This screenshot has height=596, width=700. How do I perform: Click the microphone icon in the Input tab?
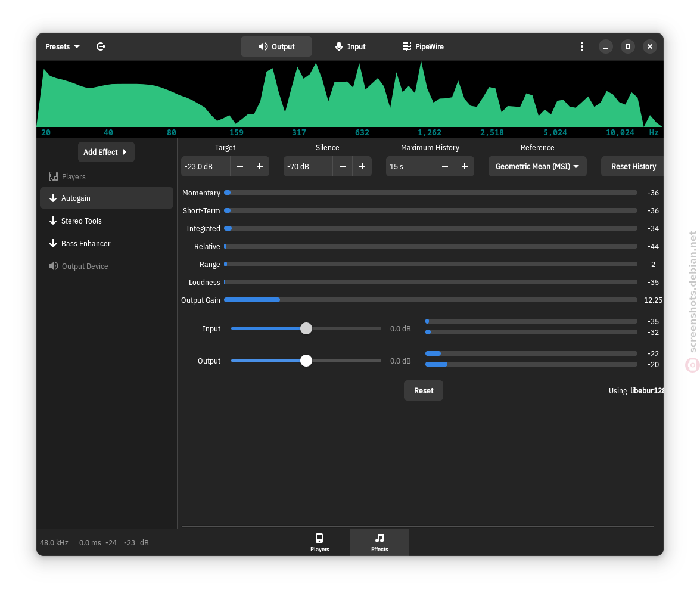339,46
